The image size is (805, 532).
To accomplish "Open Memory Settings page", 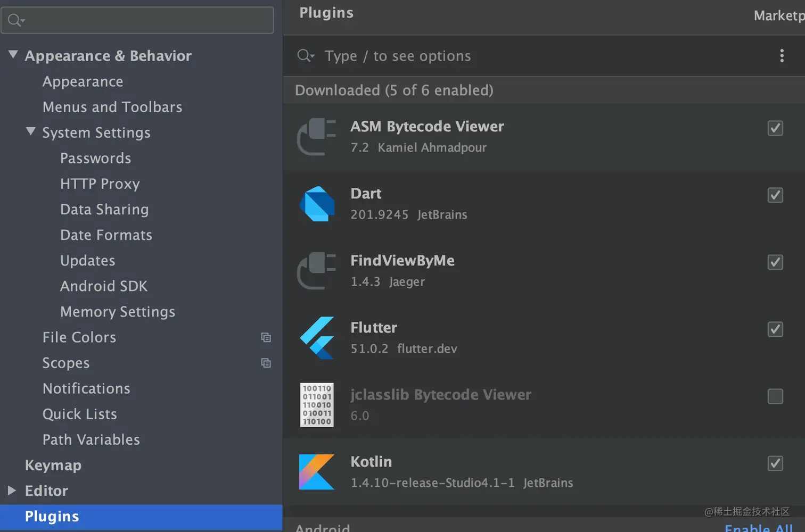I will 118,311.
